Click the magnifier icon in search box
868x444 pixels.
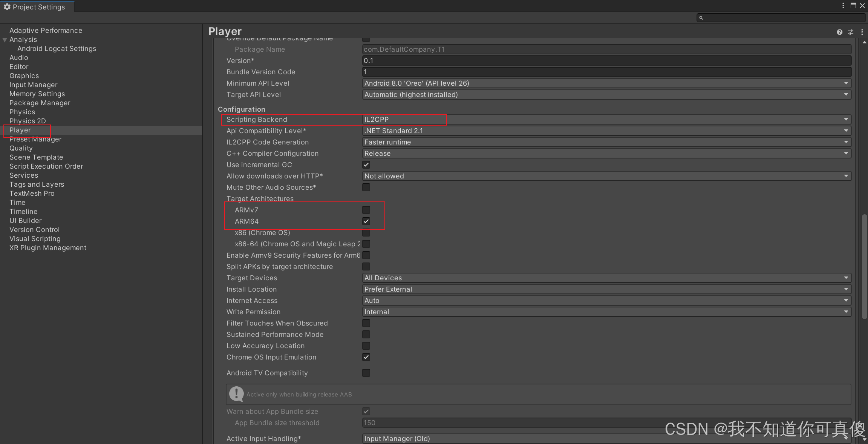[701, 18]
